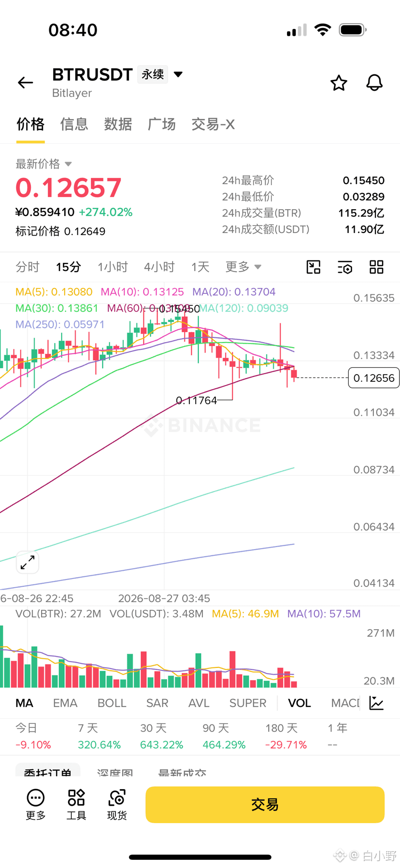
Task: Tap the MA(250): 0.05971 legend
Action: coord(60,324)
